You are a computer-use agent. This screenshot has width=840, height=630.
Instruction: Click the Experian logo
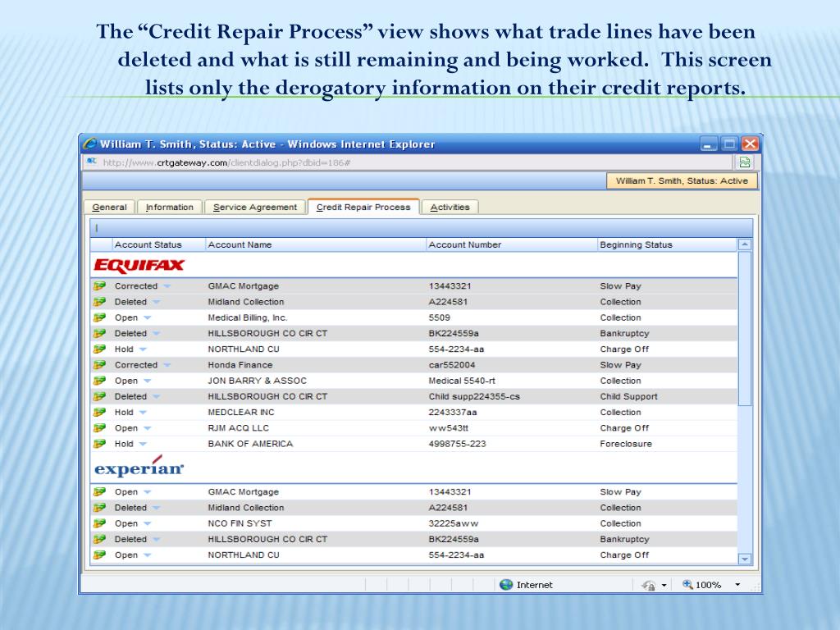point(139,467)
